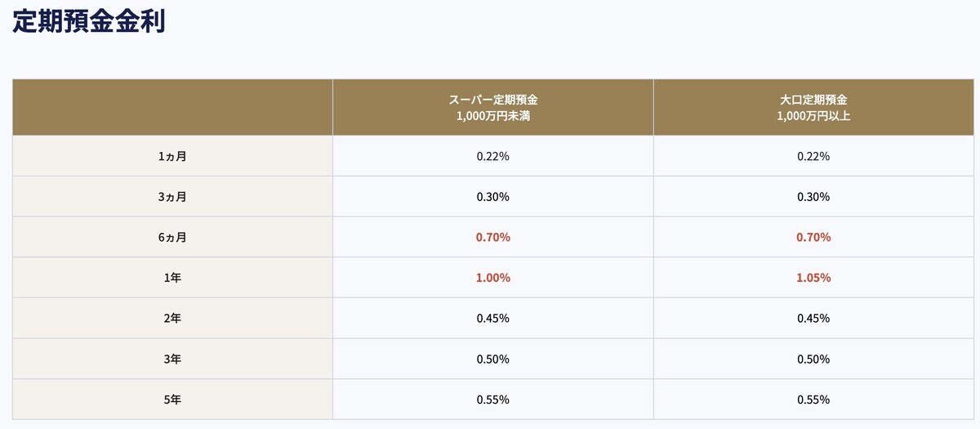Click the 5年 row label

[172, 400]
